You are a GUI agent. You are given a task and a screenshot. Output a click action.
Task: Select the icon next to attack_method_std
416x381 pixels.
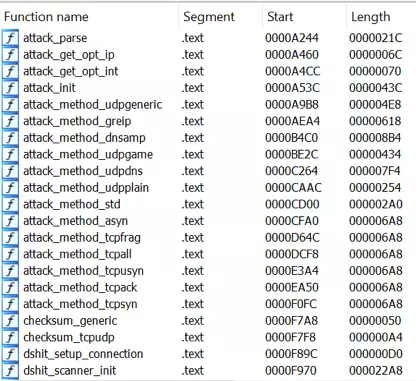(x=10, y=204)
